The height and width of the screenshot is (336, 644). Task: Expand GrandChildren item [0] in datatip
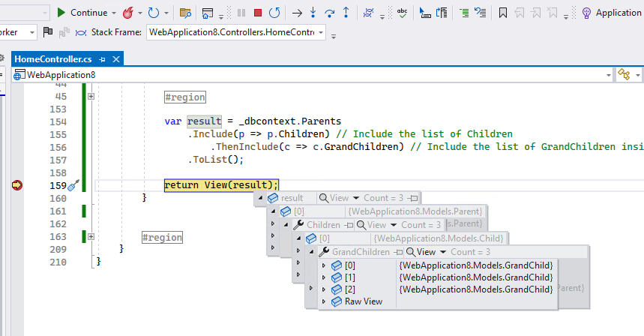[324, 265]
